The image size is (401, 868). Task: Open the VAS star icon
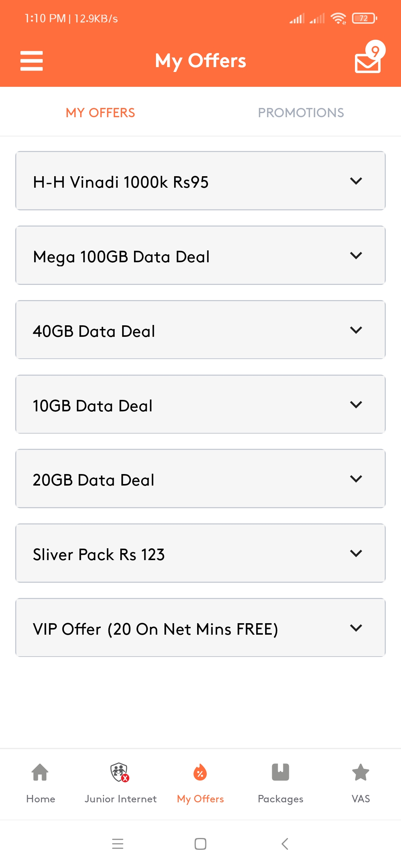[361, 772]
